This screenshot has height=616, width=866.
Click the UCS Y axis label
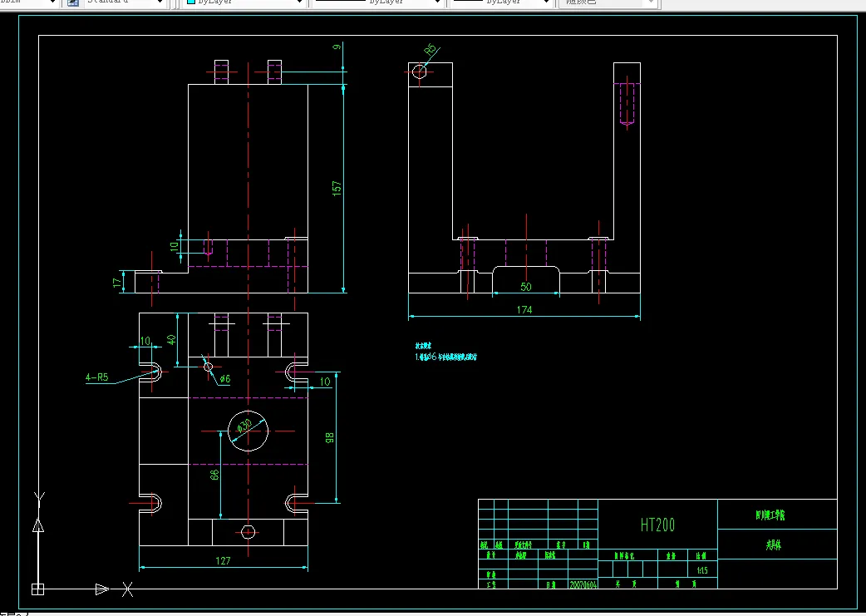39,497
